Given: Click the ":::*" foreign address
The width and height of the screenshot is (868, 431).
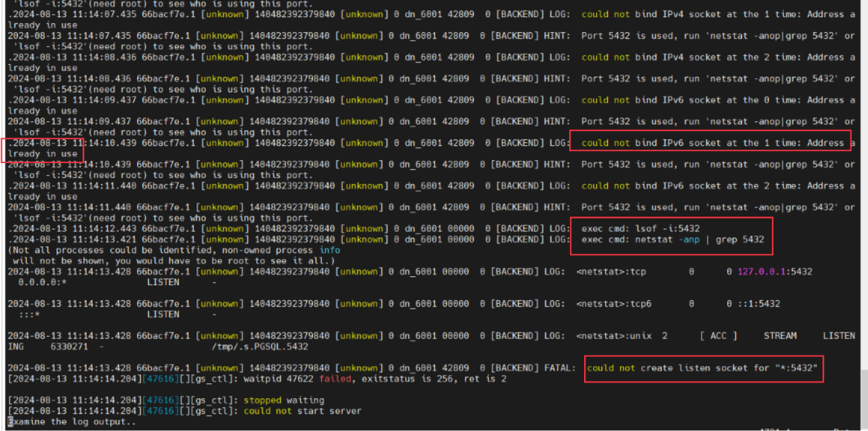Looking at the screenshot, I should (29, 314).
